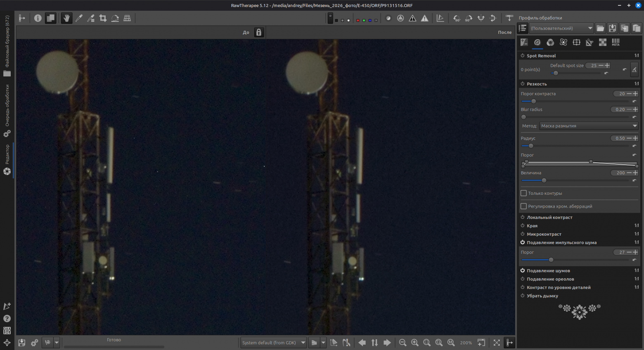Increase Default spot size with plus

[x=607, y=66]
